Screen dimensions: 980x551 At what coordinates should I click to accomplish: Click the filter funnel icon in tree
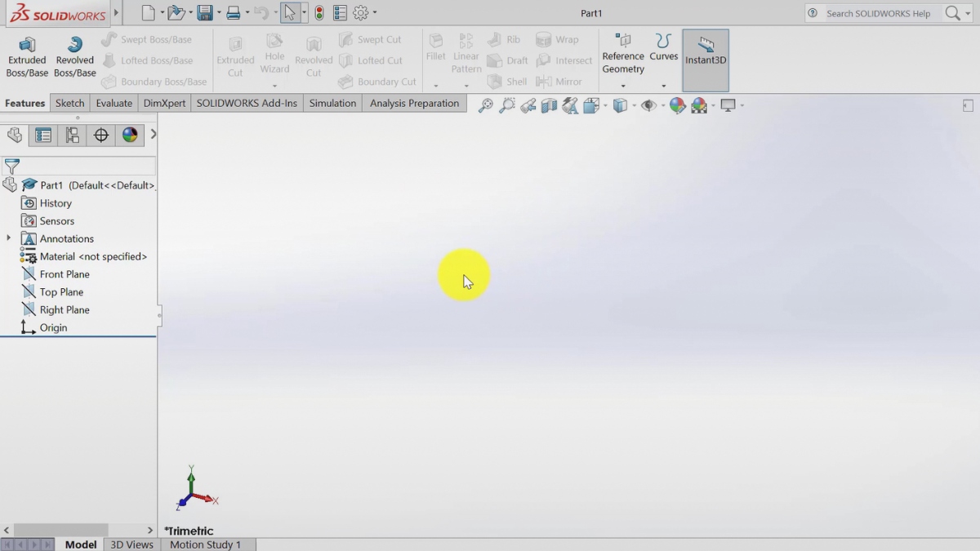pyautogui.click(x=11, y=167)
